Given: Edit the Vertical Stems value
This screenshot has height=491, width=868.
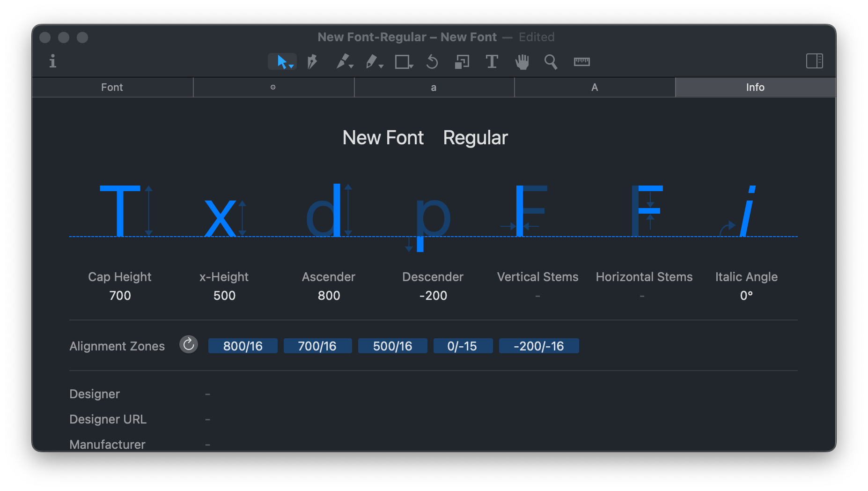Looking at the screenshot, I should click(x=537, y=296).
